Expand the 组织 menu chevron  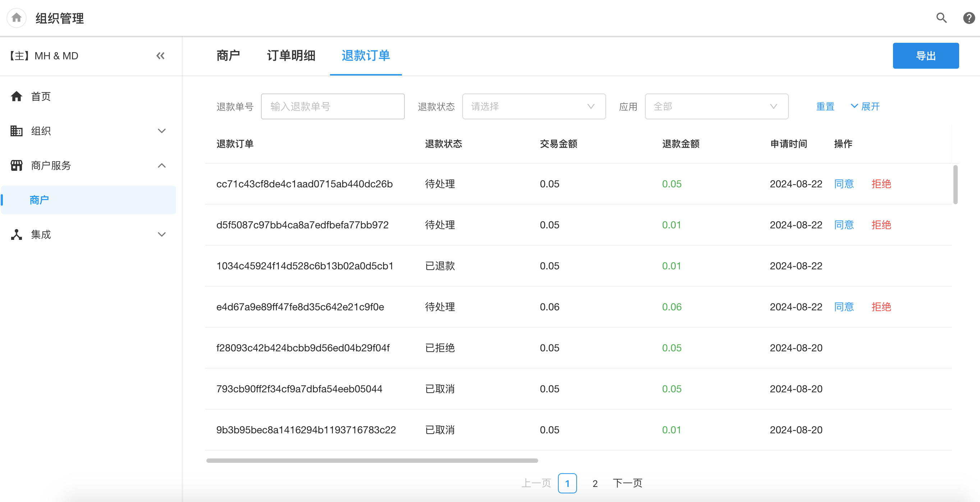[x=162, y=131]
